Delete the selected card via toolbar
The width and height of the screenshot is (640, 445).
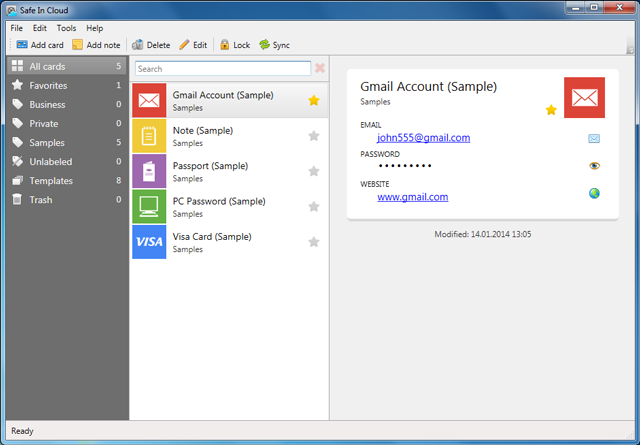[x=151, y=45]
